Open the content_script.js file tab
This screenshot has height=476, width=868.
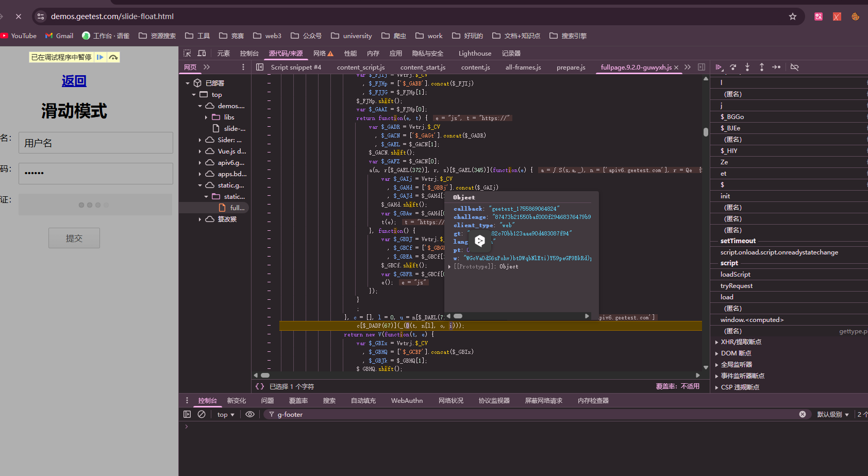[361, 67]
